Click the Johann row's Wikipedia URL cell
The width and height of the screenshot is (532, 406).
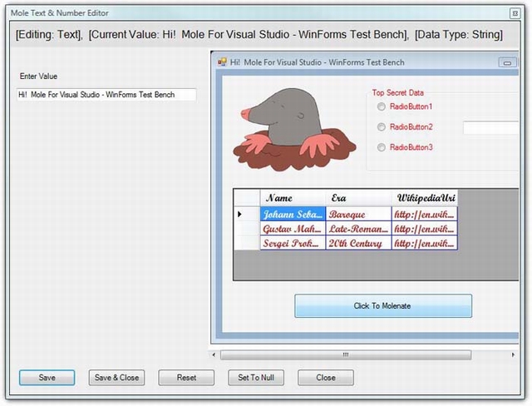coord(425,214)
